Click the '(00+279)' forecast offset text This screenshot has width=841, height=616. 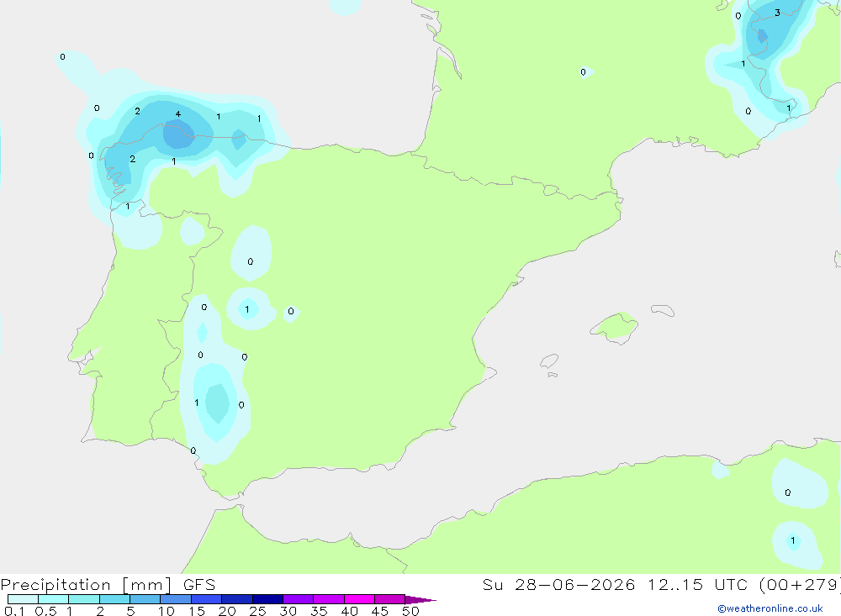(x=800, y=585)
